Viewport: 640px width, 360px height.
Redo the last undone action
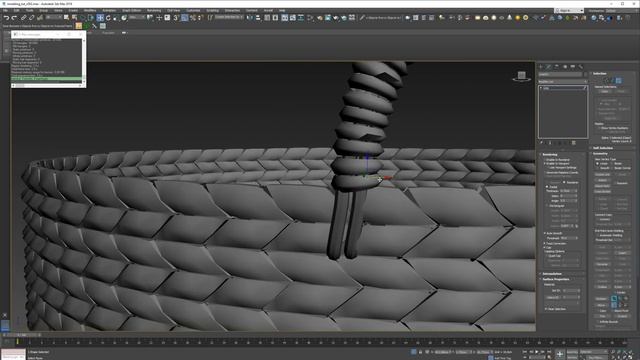click(x=14, y=18)
